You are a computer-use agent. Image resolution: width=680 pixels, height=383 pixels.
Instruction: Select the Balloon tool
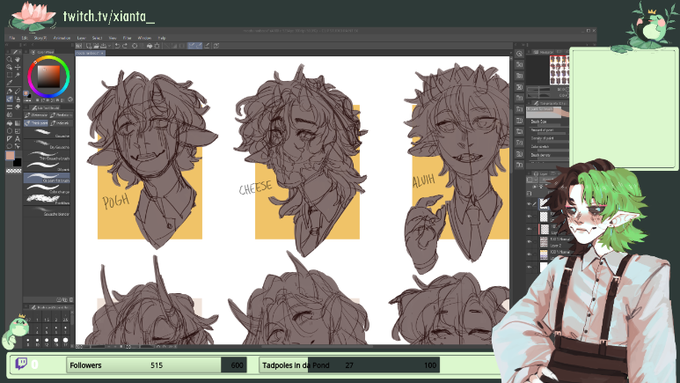point(10,146)
